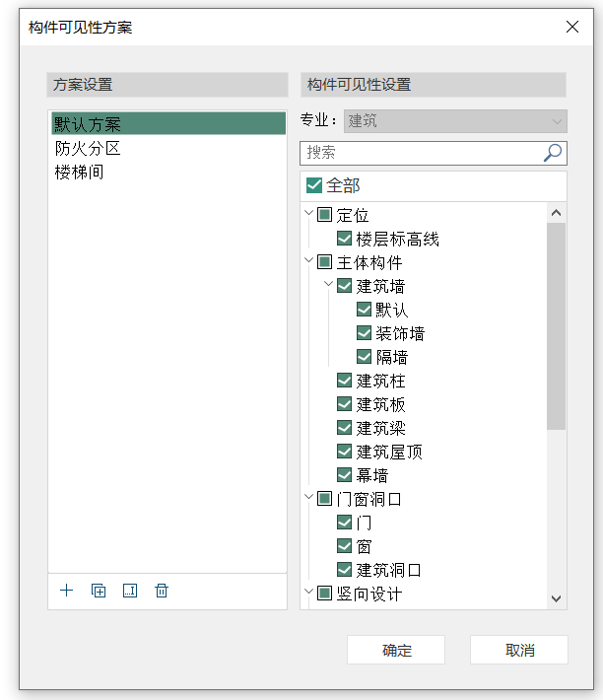
Task: Select the 楼梯间 scheme
Action: click(80, 173)
